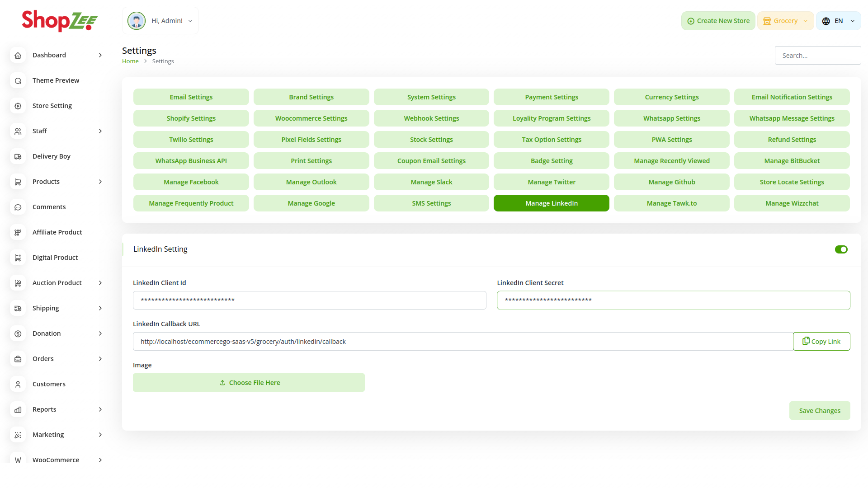The width and height of the screenshot is (868, 488).
Task: Click the Copy Link button
Action: pyautogui.click(x=821, y=342)
